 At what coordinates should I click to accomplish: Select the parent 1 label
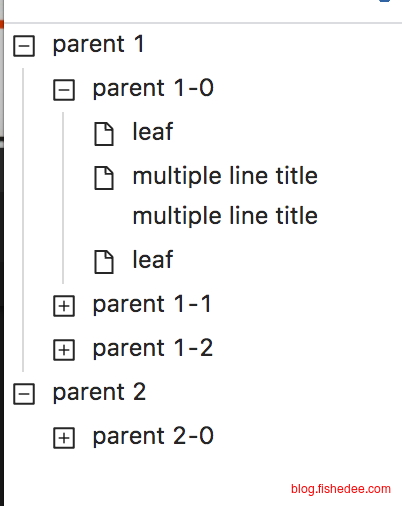pyautogui.click(x=98, y=44)
